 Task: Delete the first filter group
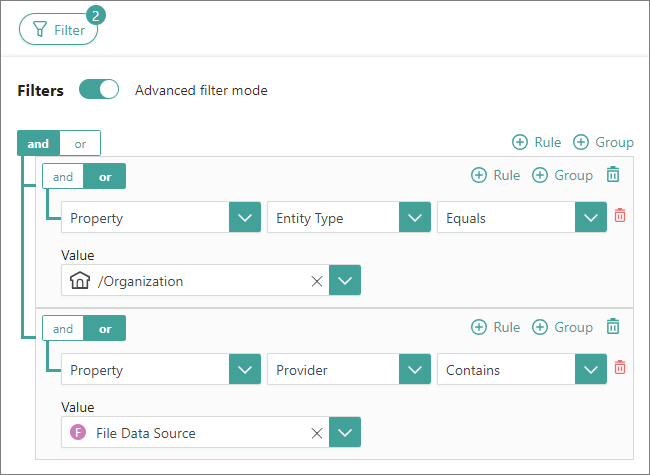[613, 175]
